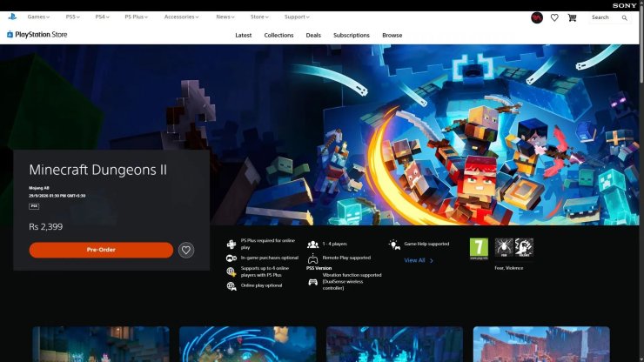Click the in-game purchases icon
This screenshot has width=644, height=362.
click(231, 258)
